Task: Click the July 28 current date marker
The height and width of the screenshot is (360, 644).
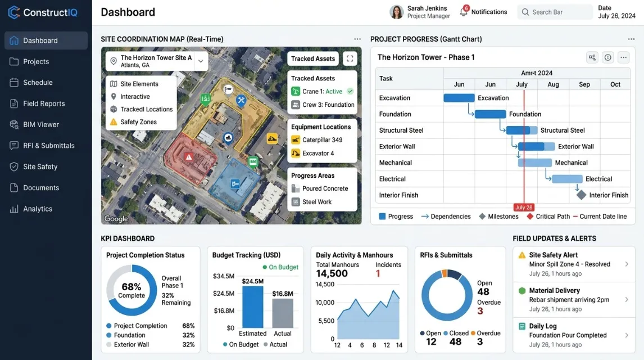Action: click(524, 208)
